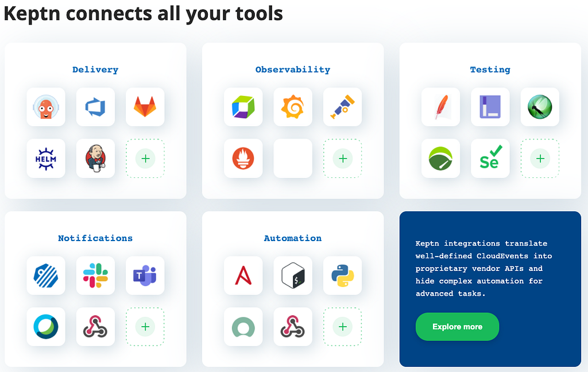This screenshot has width=588, height=372.
Task: Open the Prometheus flame icon
Action: click(243, 158)
